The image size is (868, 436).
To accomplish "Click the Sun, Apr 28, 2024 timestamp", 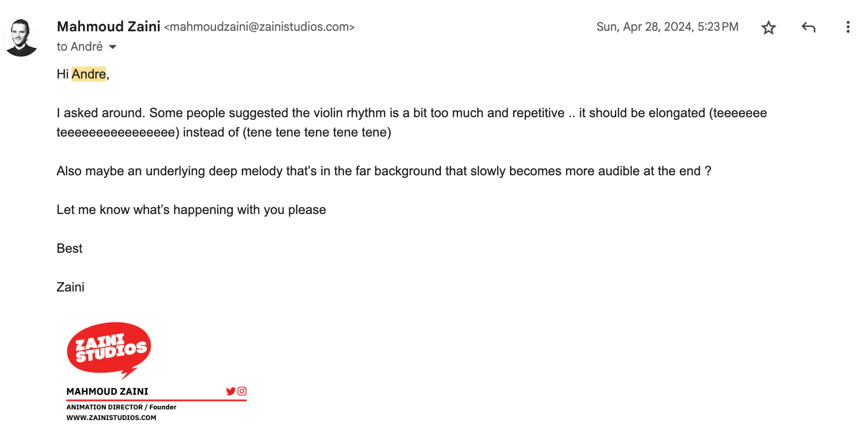I will pos(667,27).
